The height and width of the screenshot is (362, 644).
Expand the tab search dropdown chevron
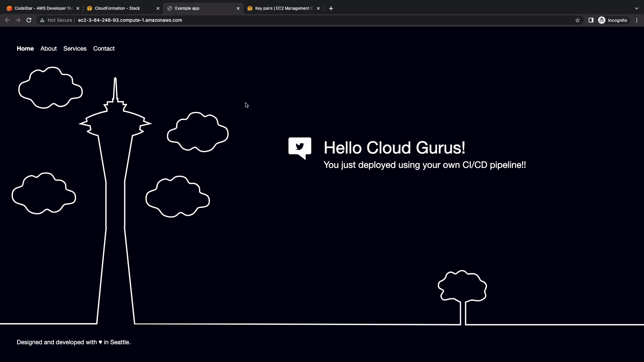coord(636,8)
